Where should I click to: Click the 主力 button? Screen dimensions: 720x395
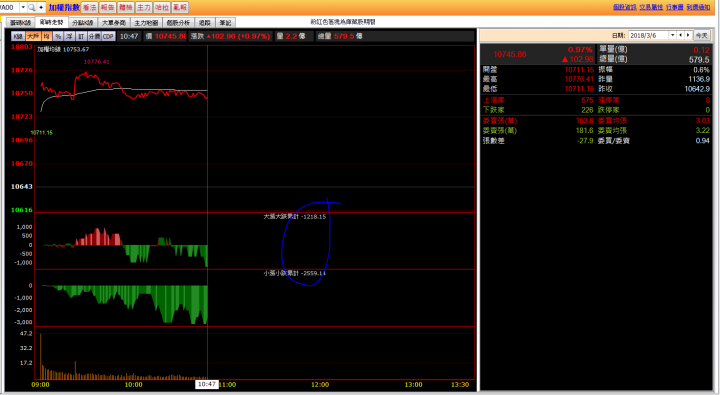[x=143, y=7]
